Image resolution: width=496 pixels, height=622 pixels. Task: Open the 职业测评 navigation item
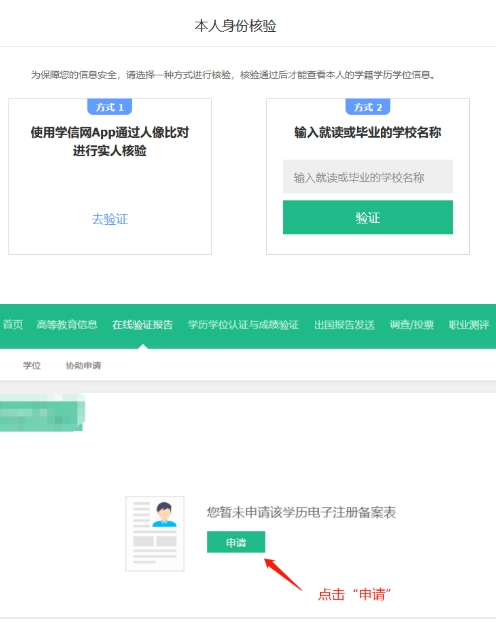point(469,325)
